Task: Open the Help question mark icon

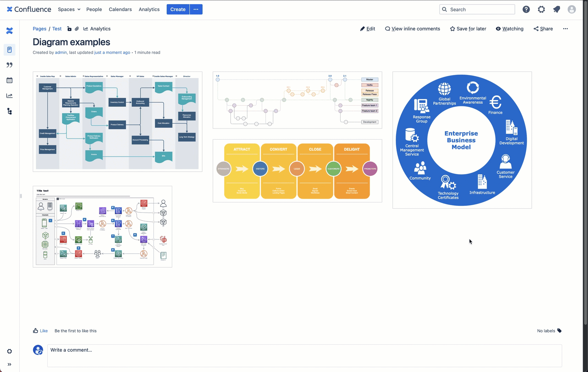Action: (x=526, y=9)
